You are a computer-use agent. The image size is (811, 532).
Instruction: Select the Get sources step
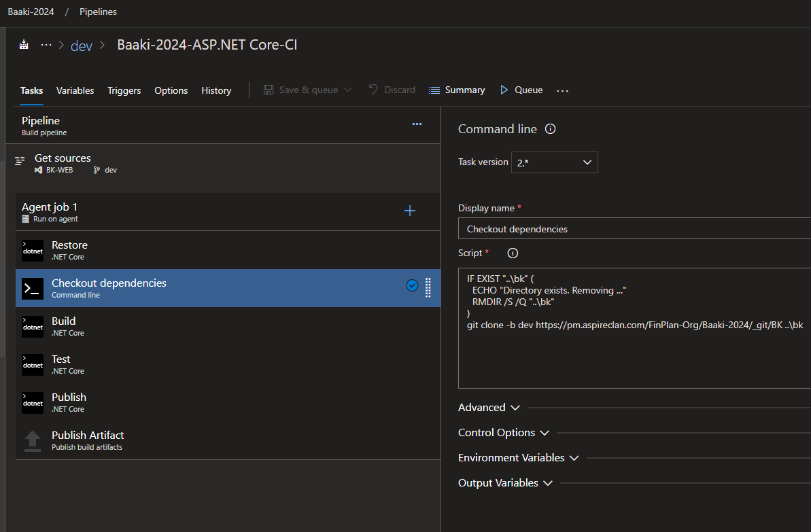(223, 163)
